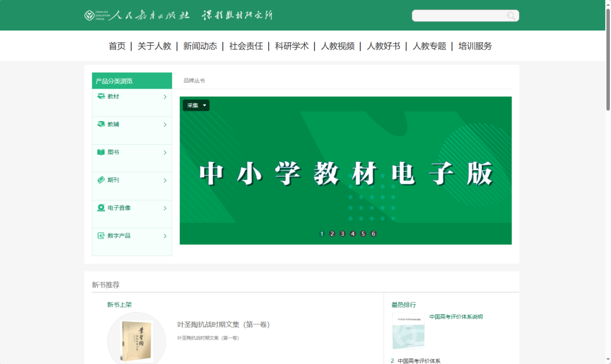Click the search magnifier icon
The width and height of the screenshot is (611, 364).
[511, 15]
